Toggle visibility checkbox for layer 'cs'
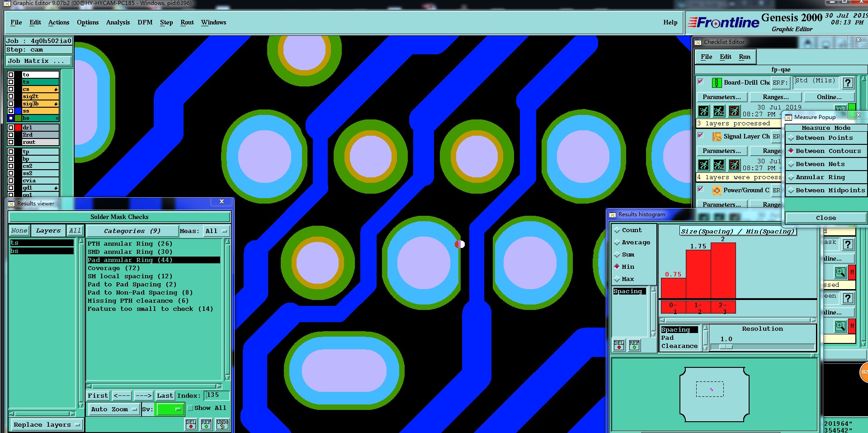Viewport: 868px width, 433px height. (11, 89)
